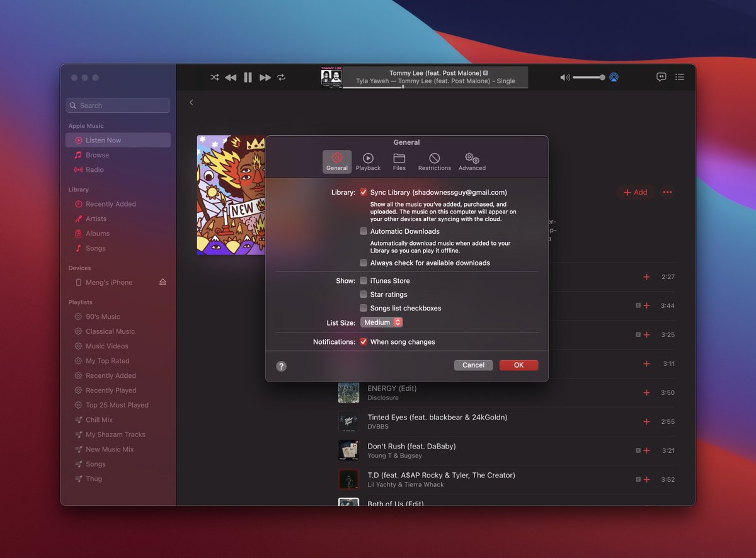Eject Meng's iPhone
The width and height of the screenshot is (756, 558).
163,282
